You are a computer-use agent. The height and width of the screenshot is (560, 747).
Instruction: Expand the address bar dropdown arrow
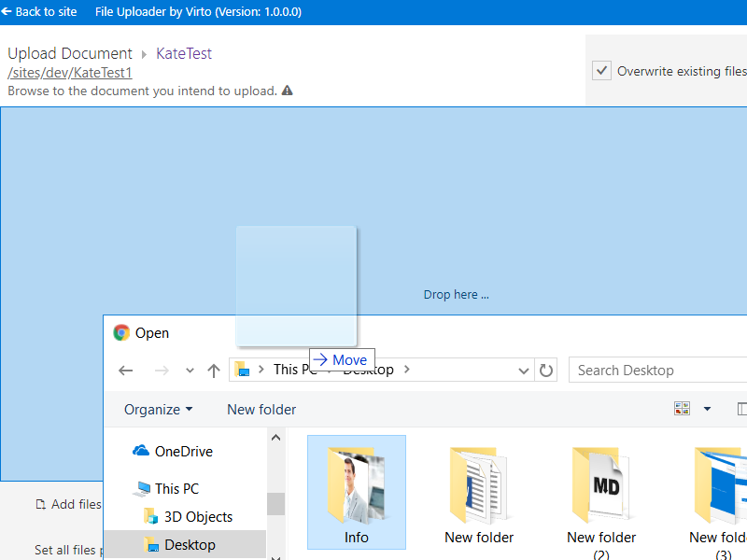click(x=523, y=370)
